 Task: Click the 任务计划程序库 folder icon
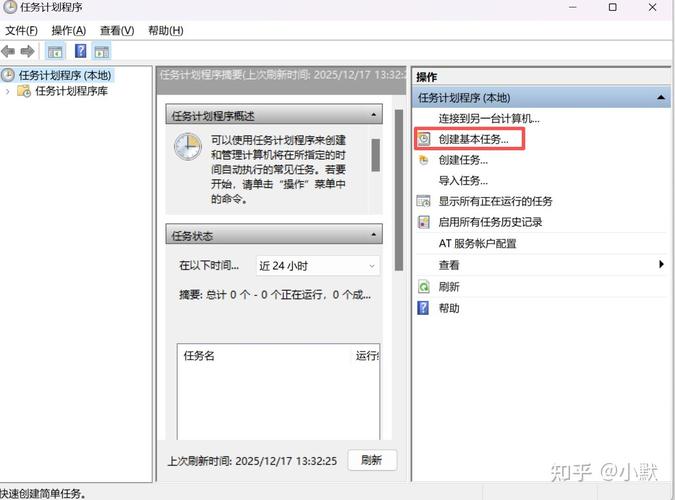point(24,91)
